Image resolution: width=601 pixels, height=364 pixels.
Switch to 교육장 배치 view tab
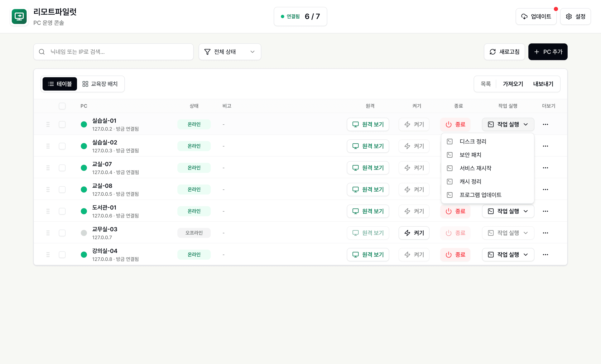pos(100,84)
